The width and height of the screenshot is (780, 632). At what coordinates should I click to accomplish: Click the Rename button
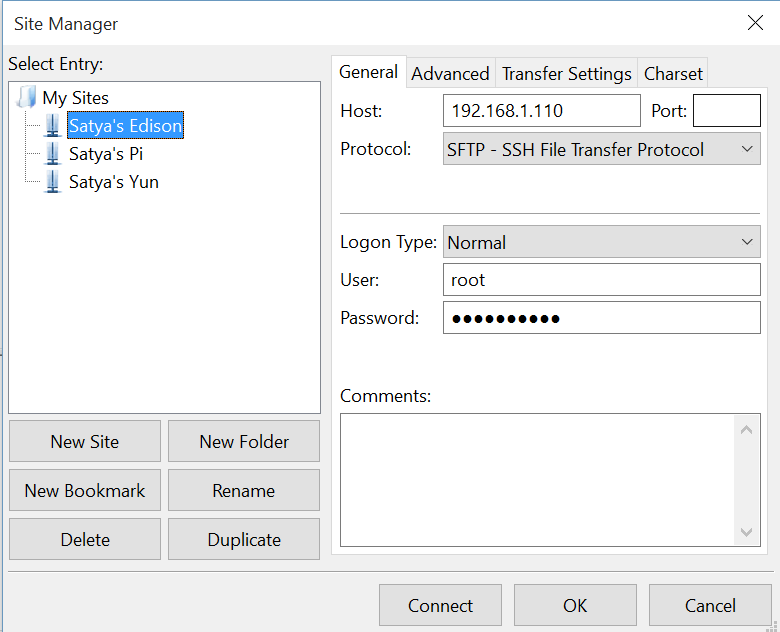point(244,491)
